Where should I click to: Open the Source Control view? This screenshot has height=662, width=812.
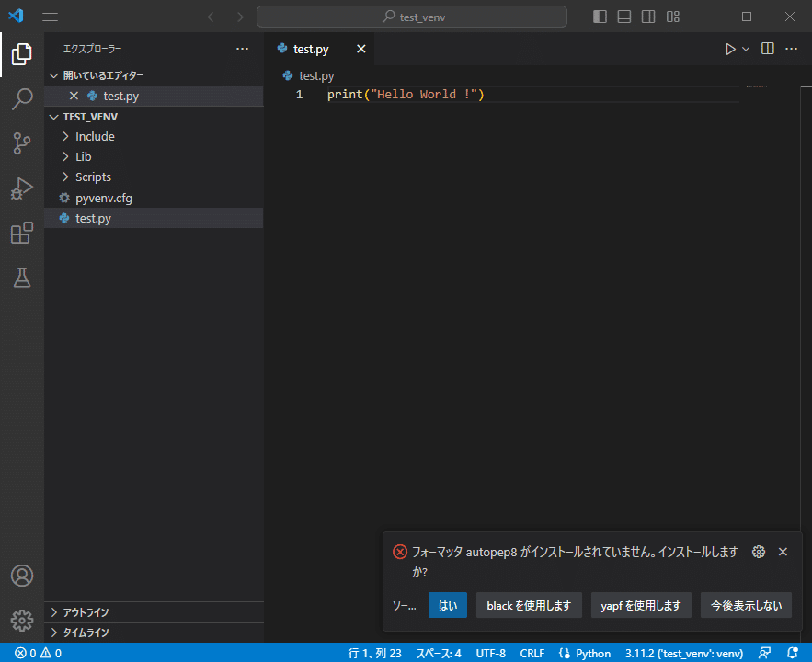pyautogui.click(x=22, y=143)
